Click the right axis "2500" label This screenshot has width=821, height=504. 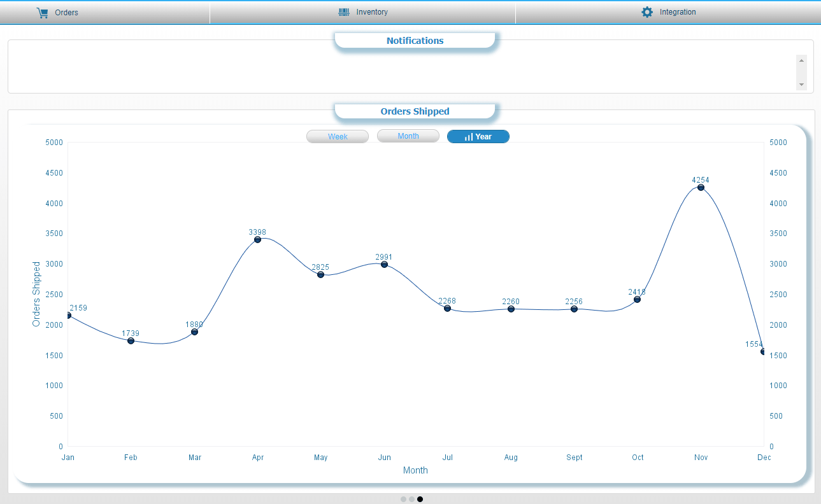pos(778,295)
